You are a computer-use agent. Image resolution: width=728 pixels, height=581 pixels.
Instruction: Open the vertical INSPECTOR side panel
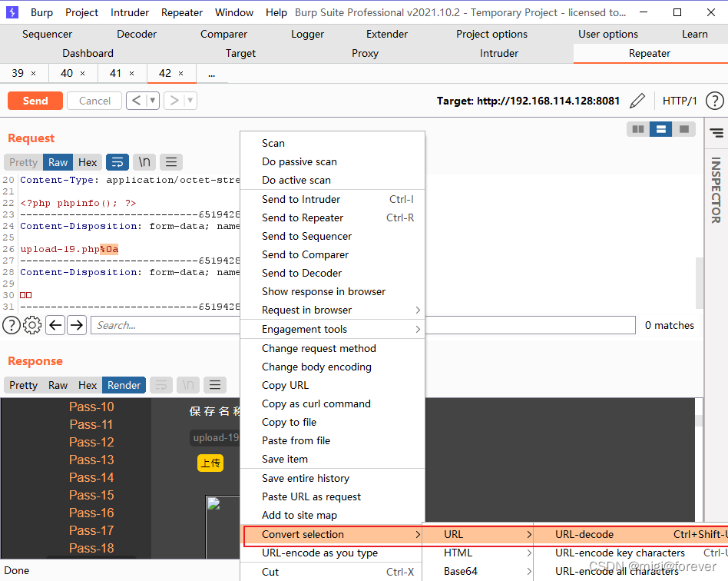pyautogui.click(x=716, y=190)
